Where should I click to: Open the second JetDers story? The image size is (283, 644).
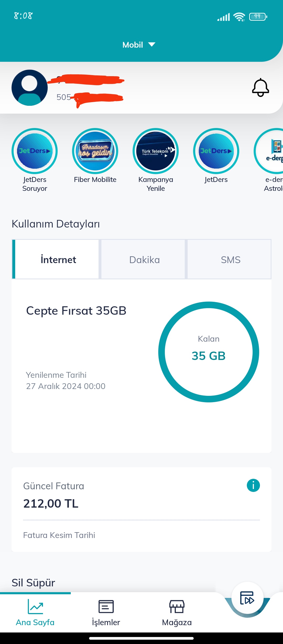pos(216,151)
